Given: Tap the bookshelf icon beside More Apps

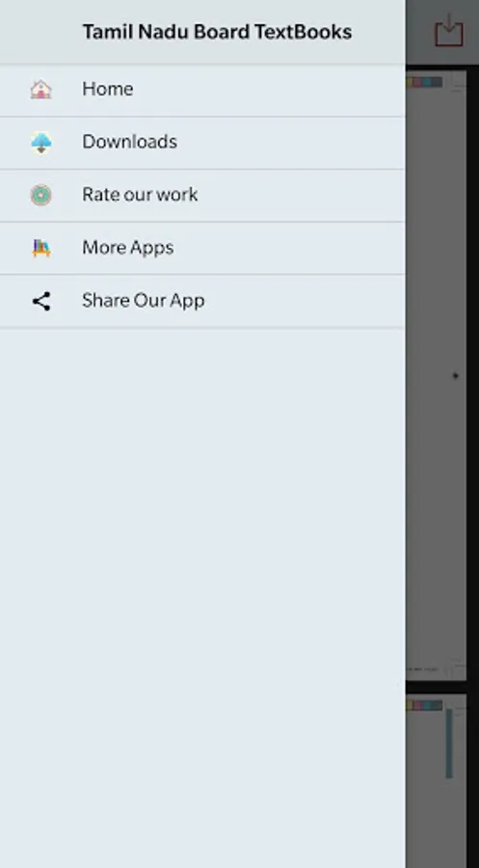Looking at the screenshot, I should tap(40, 248).
